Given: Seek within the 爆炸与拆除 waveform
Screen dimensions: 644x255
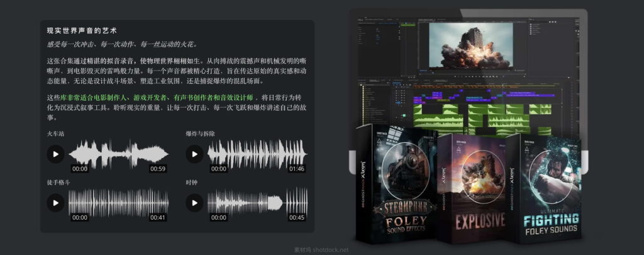Looking at the screenshot, I should click(x=257, y=155).
